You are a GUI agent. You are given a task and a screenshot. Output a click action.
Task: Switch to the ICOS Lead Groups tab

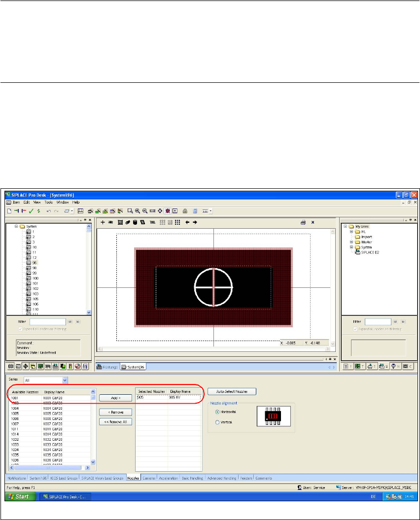pyautogui.click(x=64, y=478)
